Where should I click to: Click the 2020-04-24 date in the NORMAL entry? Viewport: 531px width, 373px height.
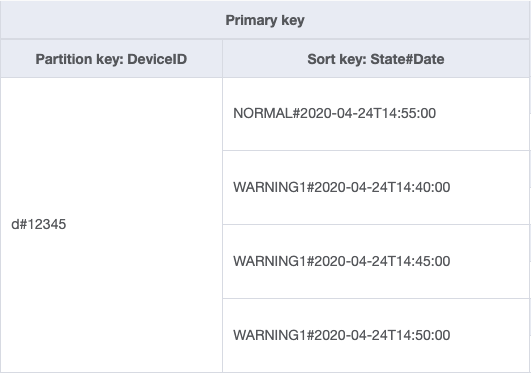337,113
